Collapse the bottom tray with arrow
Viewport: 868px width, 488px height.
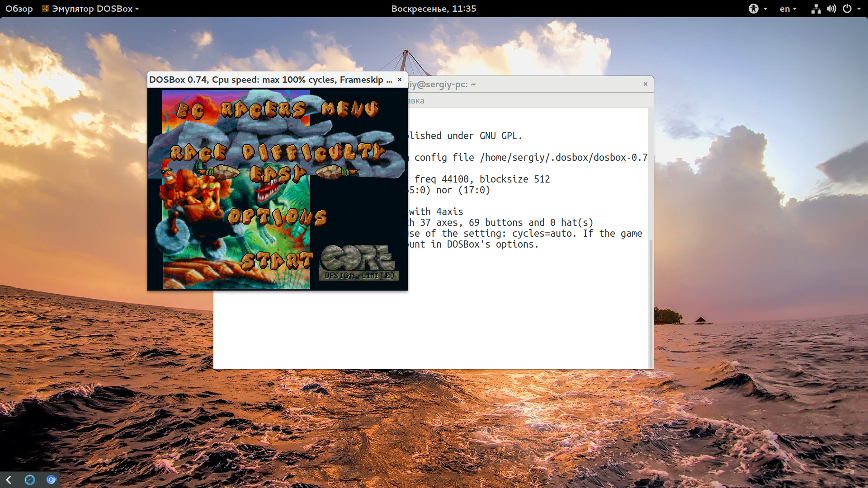[x=9, y=480]
